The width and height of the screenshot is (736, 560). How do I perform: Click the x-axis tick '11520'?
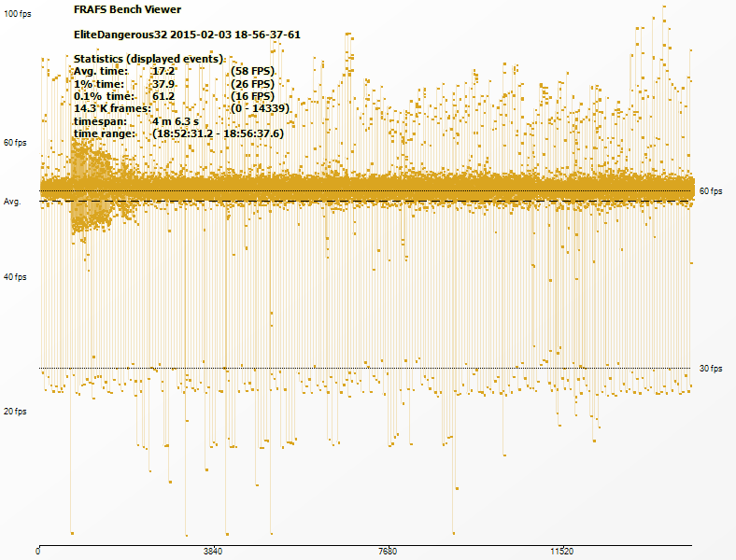coord(562,552)
